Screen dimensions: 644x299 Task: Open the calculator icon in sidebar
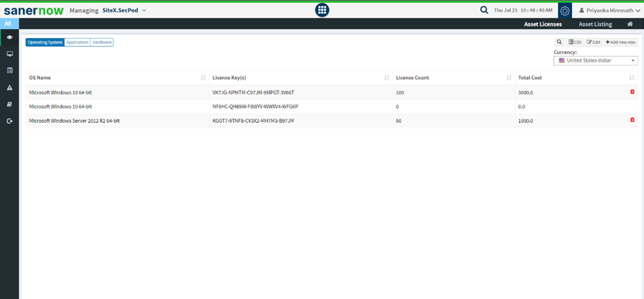[10, 71]
